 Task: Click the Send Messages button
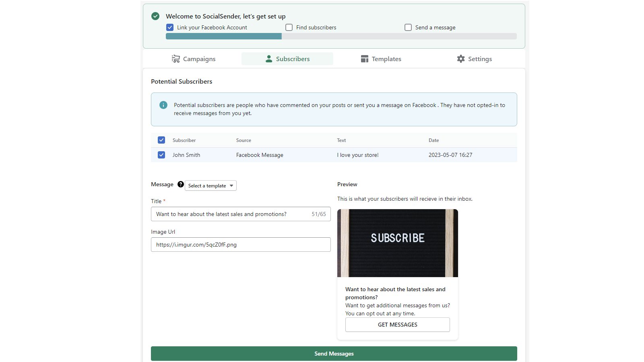pyautogui.click(x=334, y=354)
